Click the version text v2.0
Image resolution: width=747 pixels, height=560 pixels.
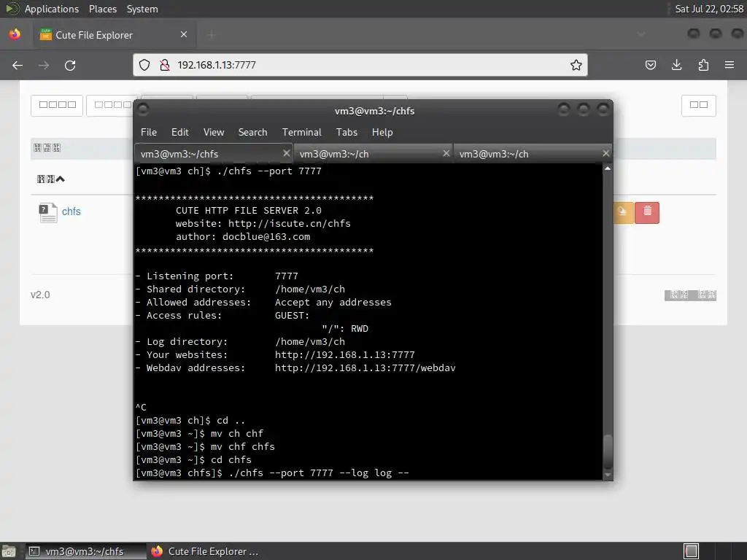point(40,295)
